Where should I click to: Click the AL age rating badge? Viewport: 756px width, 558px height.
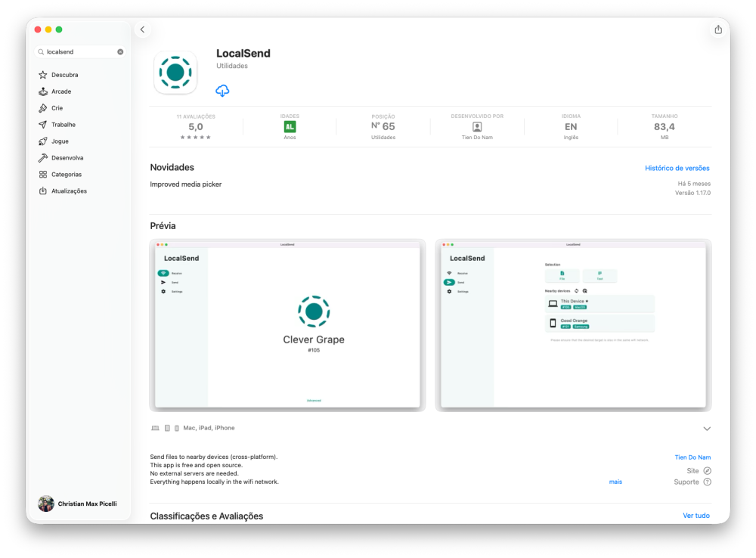click(x=290, y=127)
